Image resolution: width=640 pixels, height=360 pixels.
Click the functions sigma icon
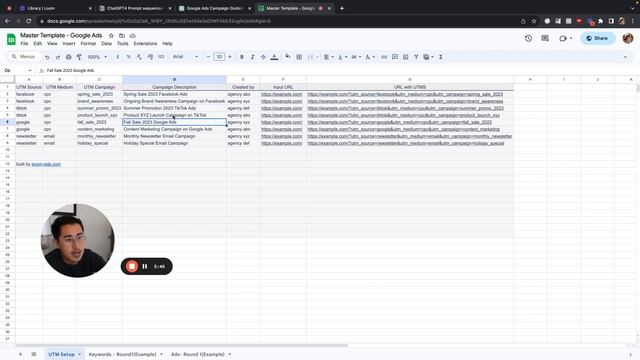point(441,57)
